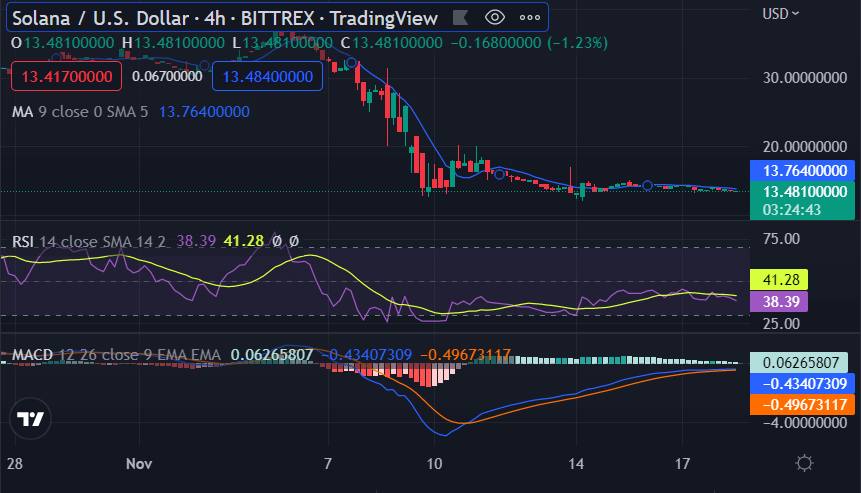Click the countdown timer 03:24:43
The width and height of the screenshot is (861, 493).
tap(791, 210)
